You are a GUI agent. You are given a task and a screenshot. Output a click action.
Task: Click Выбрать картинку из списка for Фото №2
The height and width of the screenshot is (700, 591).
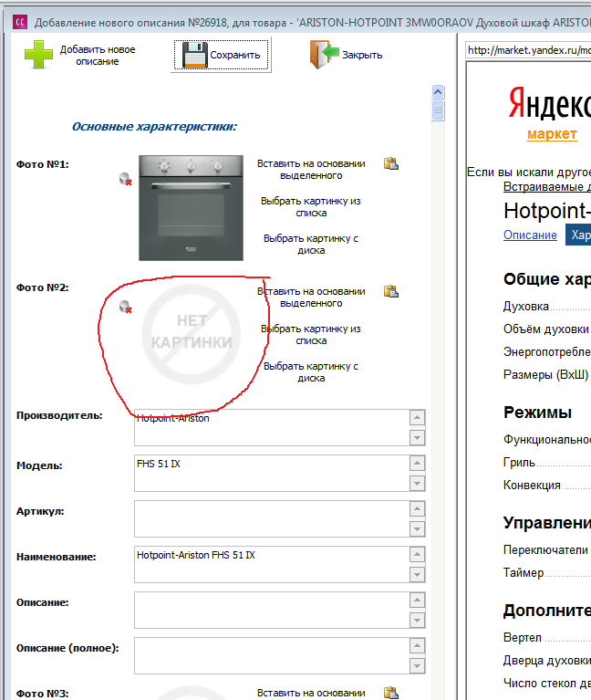point(311,334)
